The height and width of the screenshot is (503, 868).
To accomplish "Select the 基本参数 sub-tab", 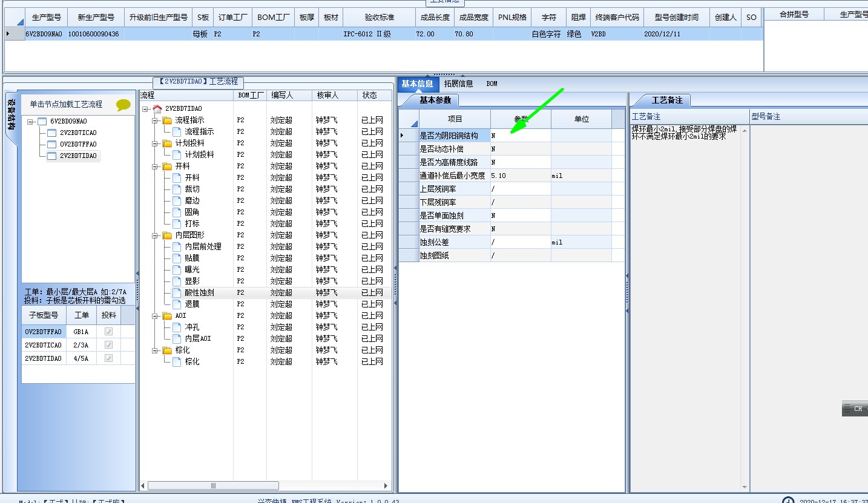I will [435, 100].
